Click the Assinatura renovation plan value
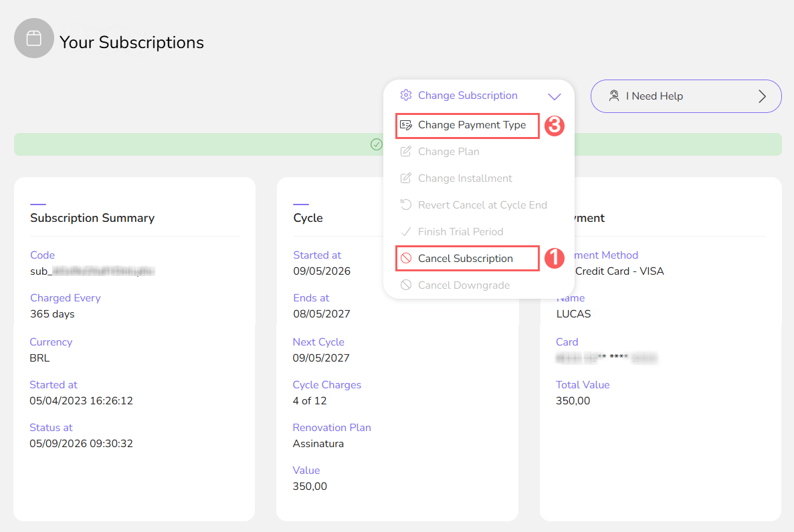This screenshot has width=794, height=532. pyautogui.click(x=318, y=444)
